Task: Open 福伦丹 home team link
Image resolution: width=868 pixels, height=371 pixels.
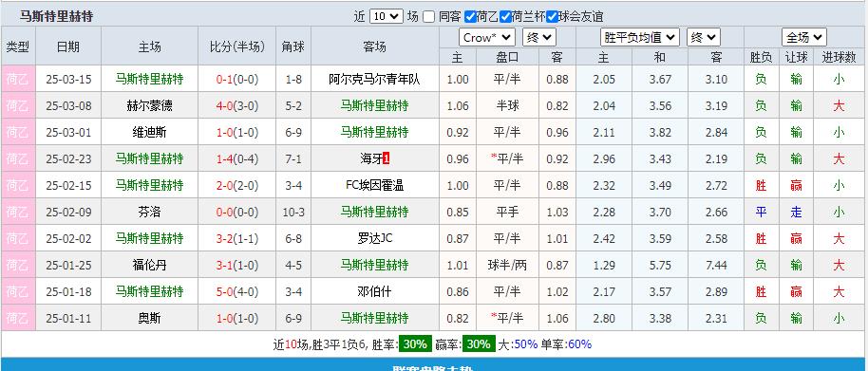Action: pos(149,265)
